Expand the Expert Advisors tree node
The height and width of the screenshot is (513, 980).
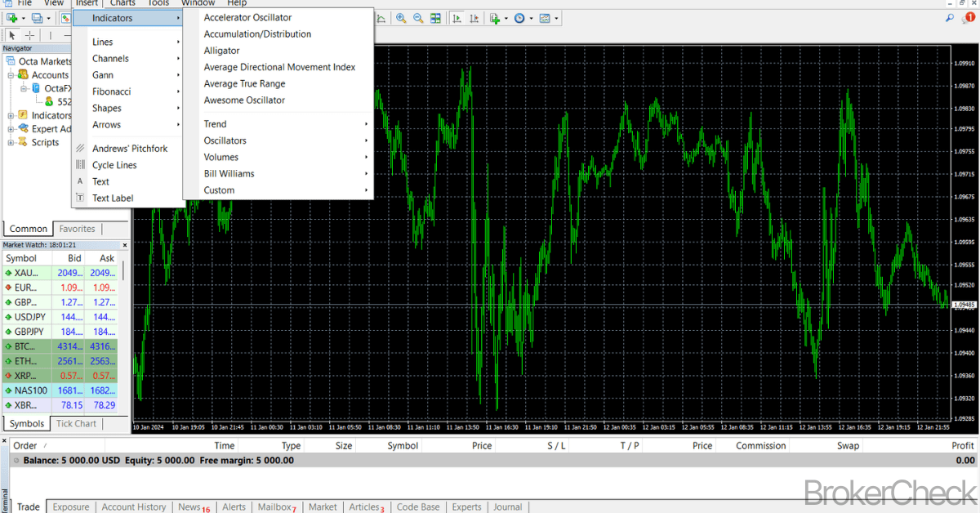(11, 129)
